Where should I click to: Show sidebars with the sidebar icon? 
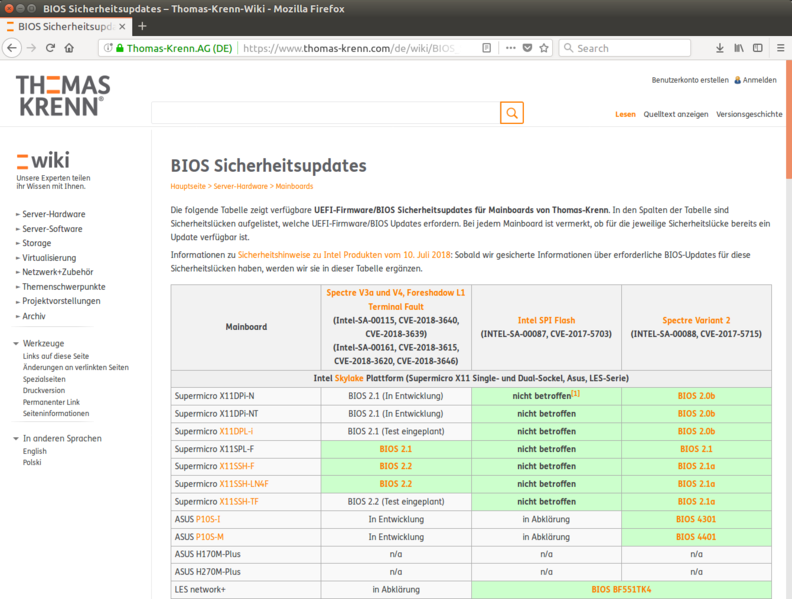pyautogui.click(x=758, y=48)
